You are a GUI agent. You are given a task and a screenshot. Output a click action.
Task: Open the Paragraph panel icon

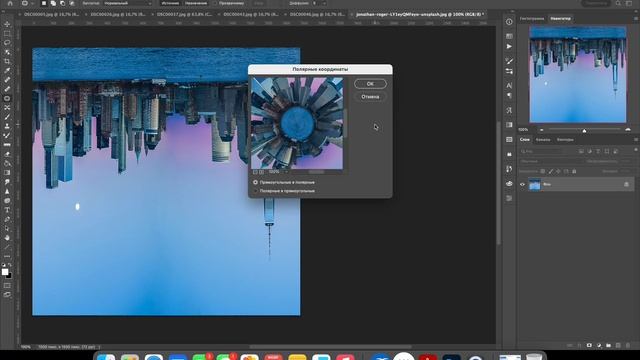pyautogui.click(x=509, y=96)
